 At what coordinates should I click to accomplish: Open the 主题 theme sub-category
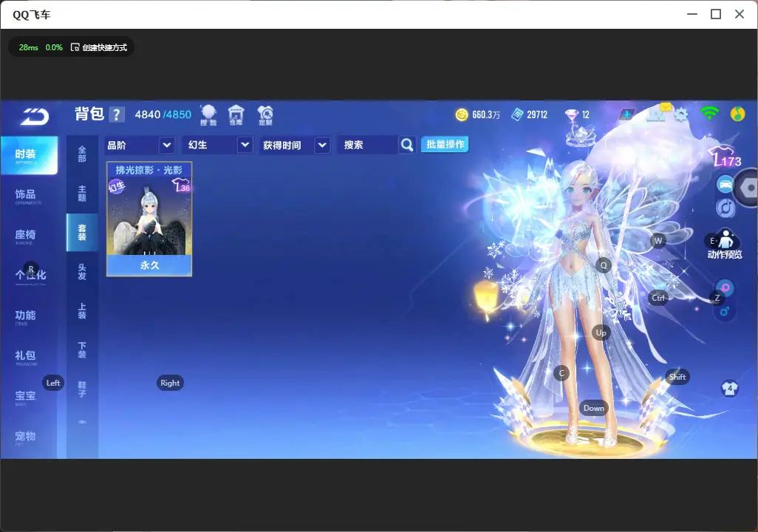pyautogui.click(x=82, y=194)
